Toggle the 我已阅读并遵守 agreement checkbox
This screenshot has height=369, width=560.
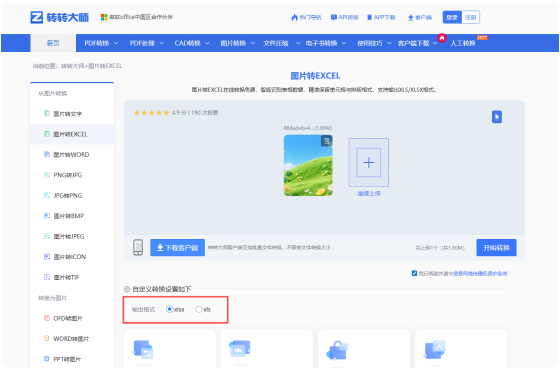point(414,273)
